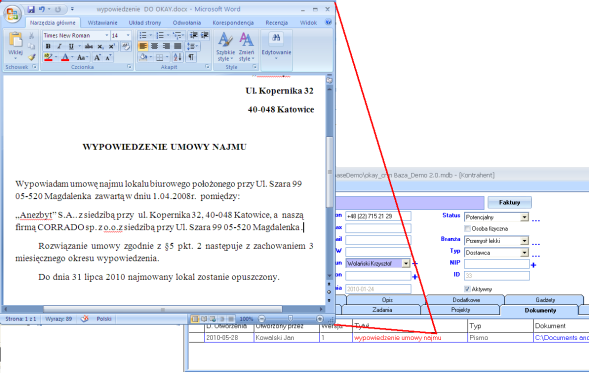
Task: Open the Wolański Krzysztof combo box
Action: coord(406,264)
